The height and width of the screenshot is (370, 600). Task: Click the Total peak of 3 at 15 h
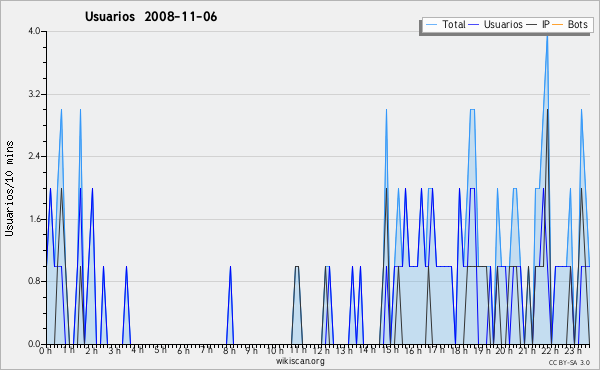pos(386,110)
